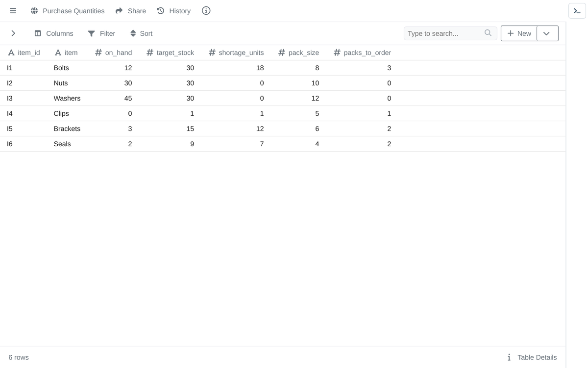Open the New button dropdown arrow
This screenshot has width=588, height=368.
(x=547, y=33)
